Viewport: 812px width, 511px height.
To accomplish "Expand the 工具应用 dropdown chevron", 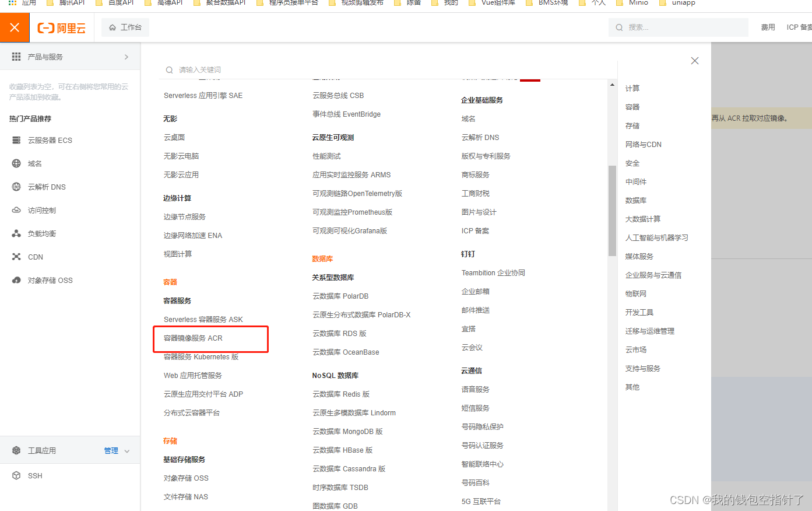I will 127,451.
